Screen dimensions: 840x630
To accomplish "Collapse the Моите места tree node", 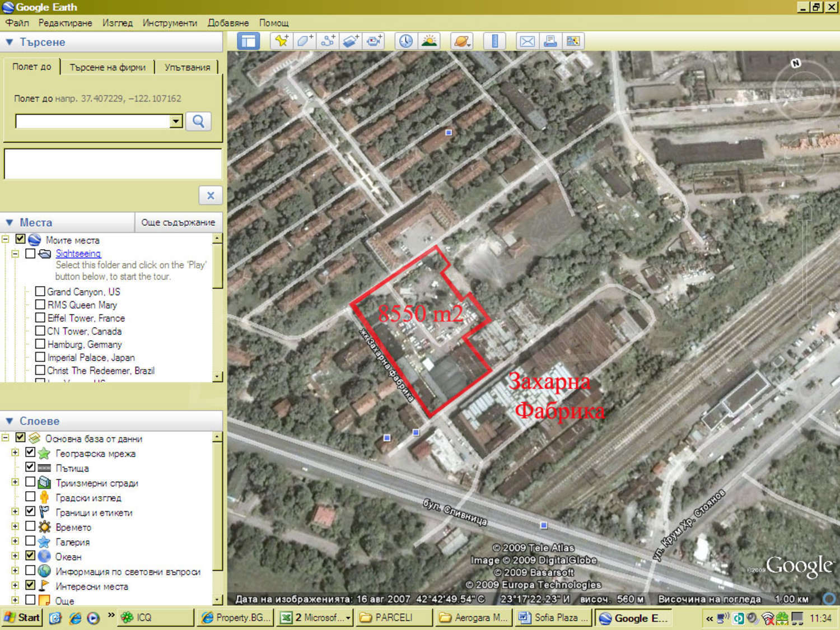I will coord(6,240).
